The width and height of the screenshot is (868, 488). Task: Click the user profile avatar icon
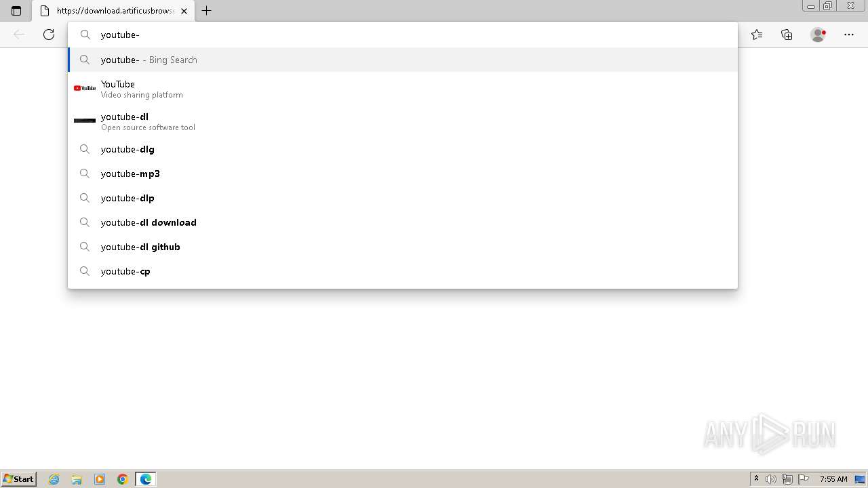click(818, 35)
